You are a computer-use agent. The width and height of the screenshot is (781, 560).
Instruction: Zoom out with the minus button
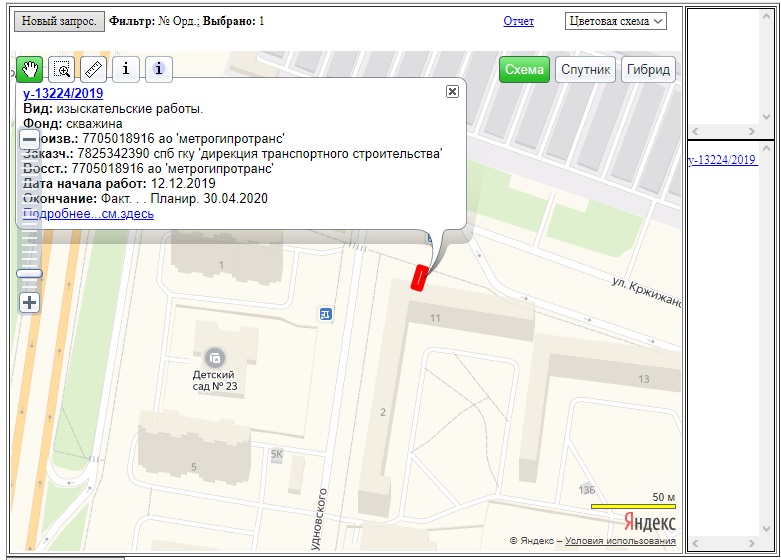click(30, 139)
